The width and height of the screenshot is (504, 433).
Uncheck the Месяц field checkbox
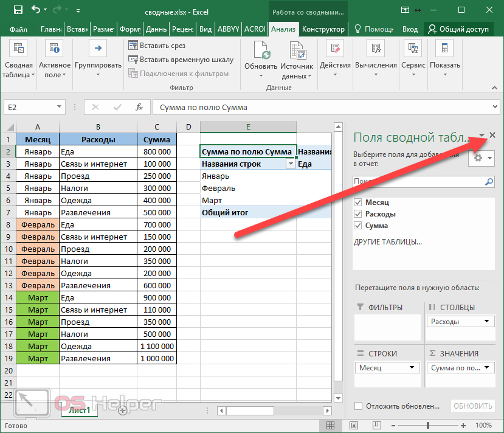[x=358, y=203]
